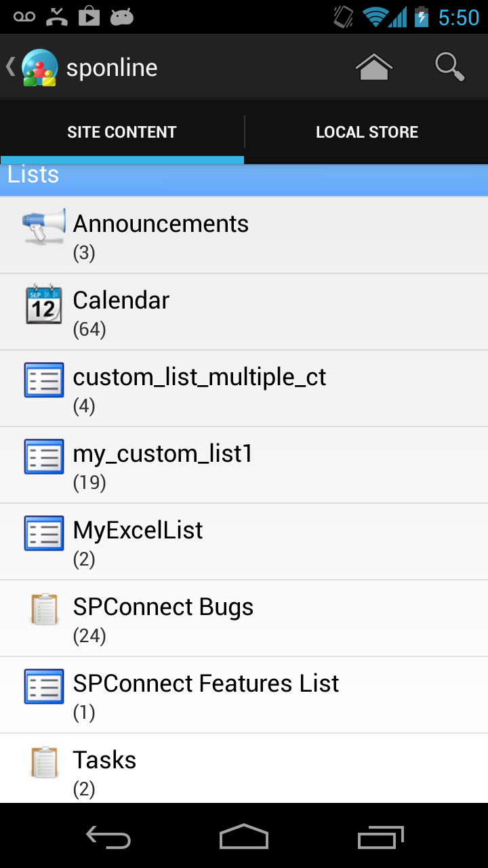Tap the sponline app logo
This screenshot has height=868, width=488.
click(x=39, y=66)
